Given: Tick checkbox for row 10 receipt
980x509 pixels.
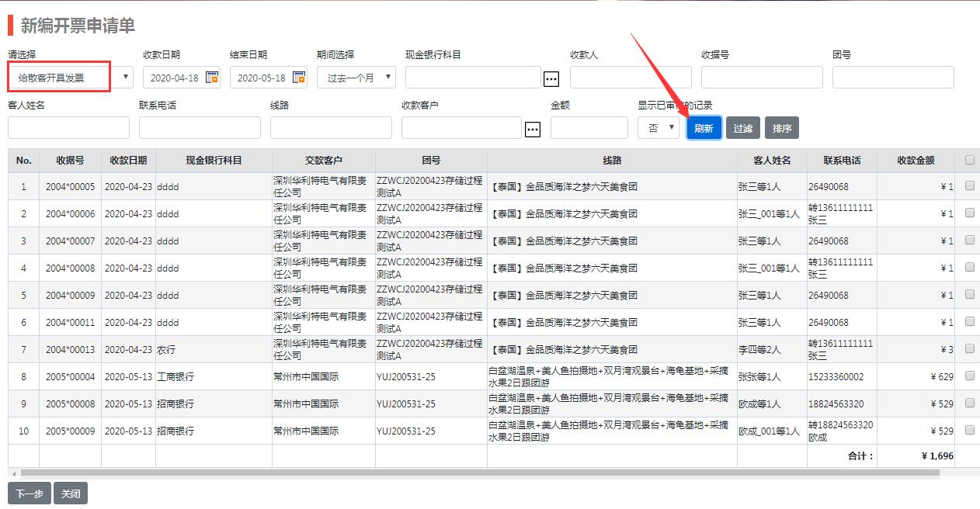Looking at the screenshot, I should click(969, 431).
